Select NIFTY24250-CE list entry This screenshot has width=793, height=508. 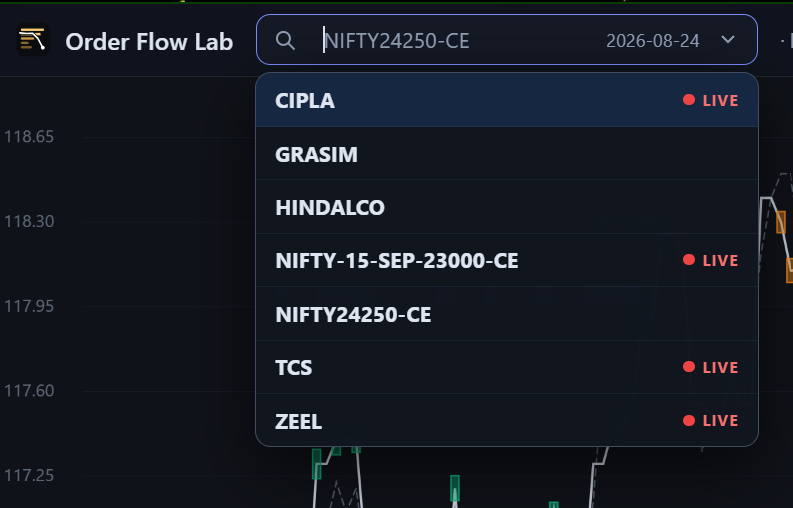click(507, 314)
